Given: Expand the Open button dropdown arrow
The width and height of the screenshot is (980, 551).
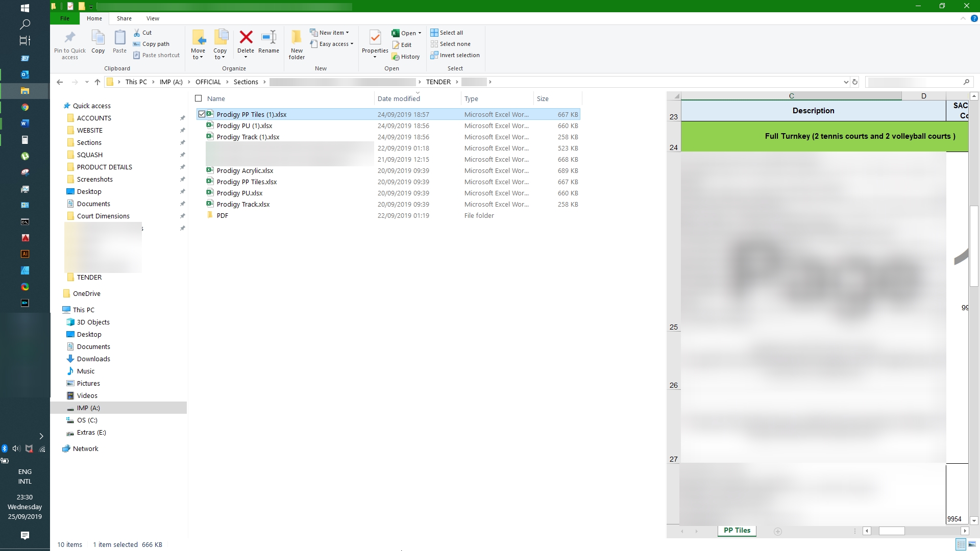Looking at the screenshot, I should pos(420,33).
